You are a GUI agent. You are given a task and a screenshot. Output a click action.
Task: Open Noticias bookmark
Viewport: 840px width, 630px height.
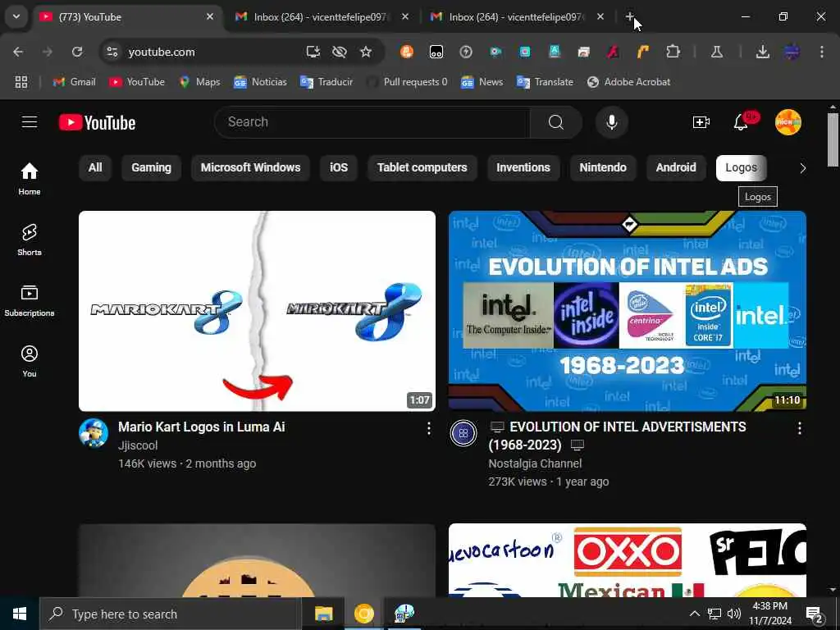tap(260, 82)
